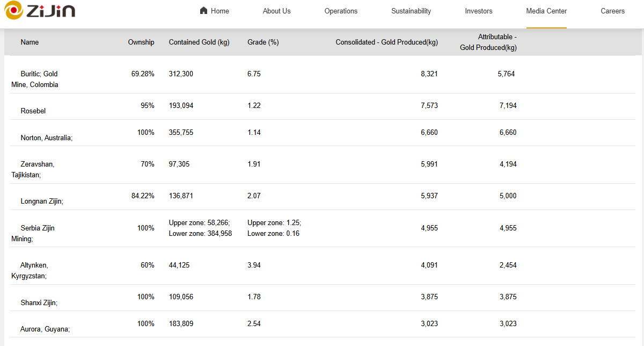644x346 pixels.
Task: Click consolidated gold produced 5,937
Action: click(x=429, y=196)
